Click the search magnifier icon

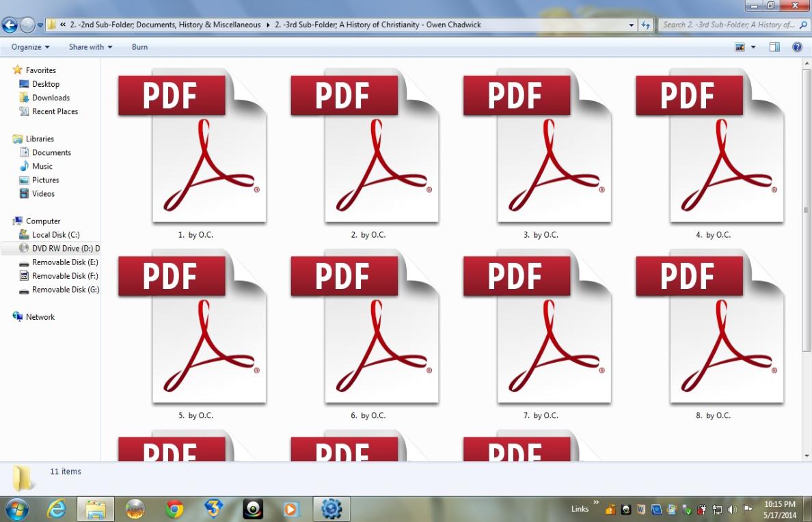[804, 25]
